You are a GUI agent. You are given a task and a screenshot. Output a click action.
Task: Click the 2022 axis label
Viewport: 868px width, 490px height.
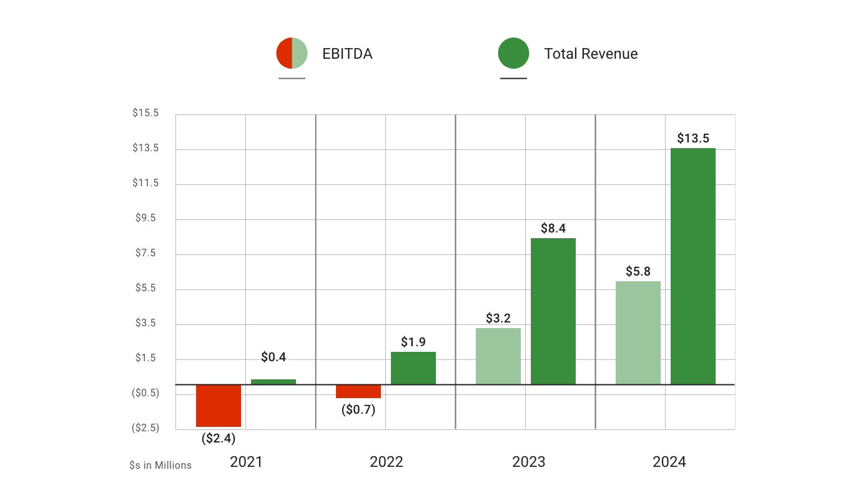pyautogui.click(x=387, y=462)
